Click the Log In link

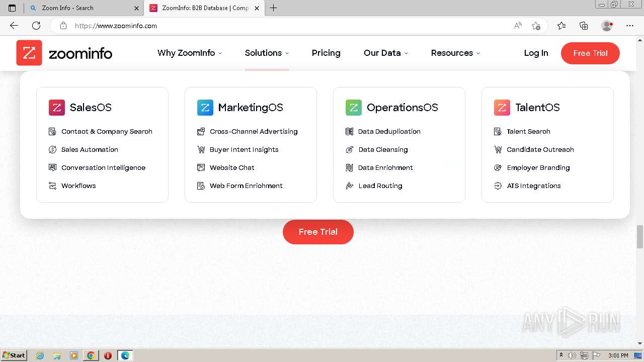coord(536,53)
